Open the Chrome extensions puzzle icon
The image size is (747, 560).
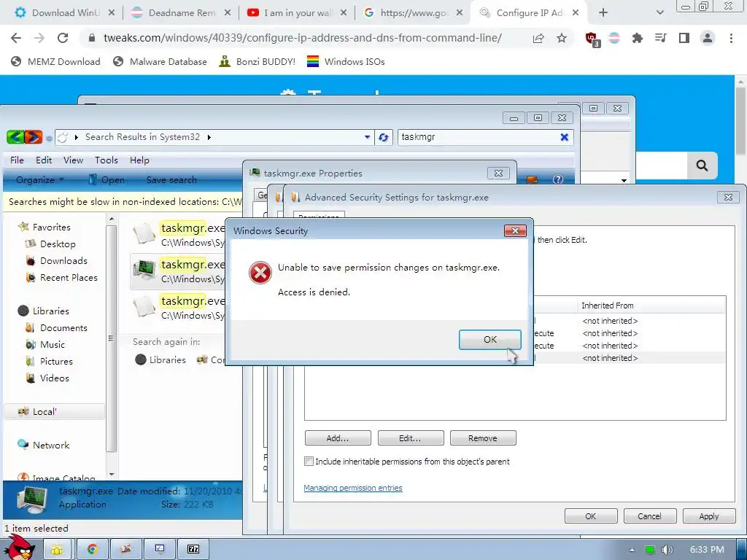[x=637, y=38]
